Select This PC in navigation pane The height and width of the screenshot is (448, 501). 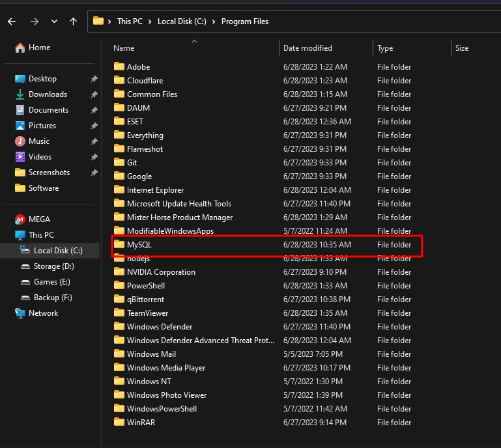[x=35, y=235]
